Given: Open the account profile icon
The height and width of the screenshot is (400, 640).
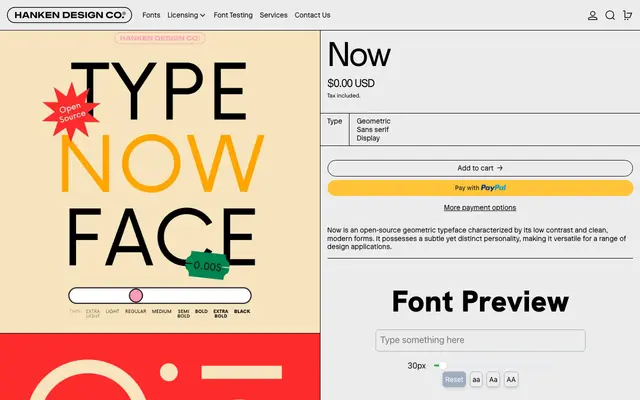Looking at the screenshot, I should [592, 16].
